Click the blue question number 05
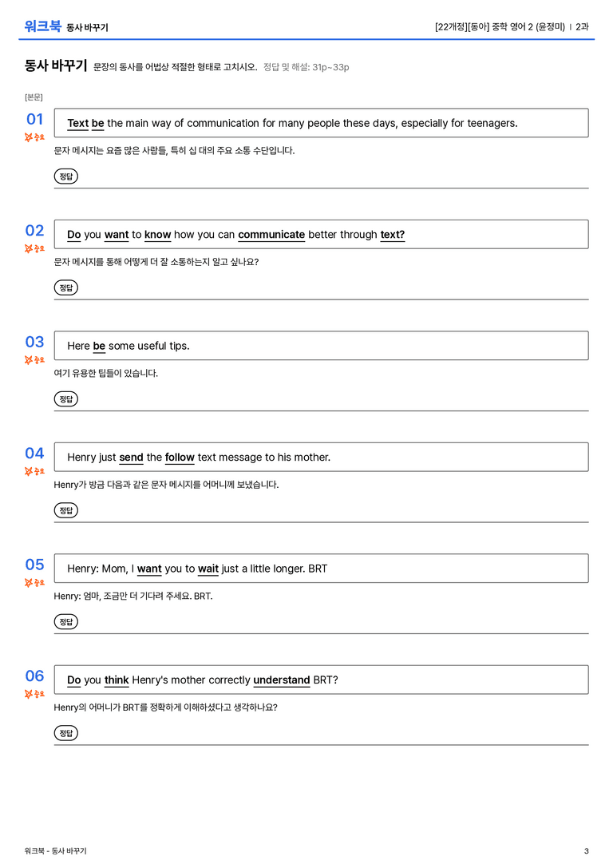Viewport: 613px width, 868px height. pos(35,565)
